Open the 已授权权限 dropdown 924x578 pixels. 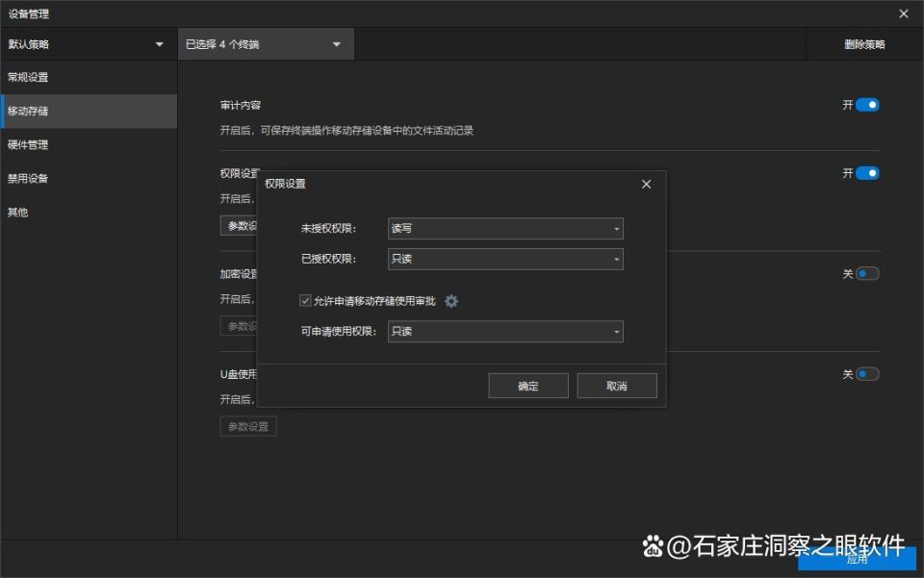pyautogui.click(x=505, y=259)
